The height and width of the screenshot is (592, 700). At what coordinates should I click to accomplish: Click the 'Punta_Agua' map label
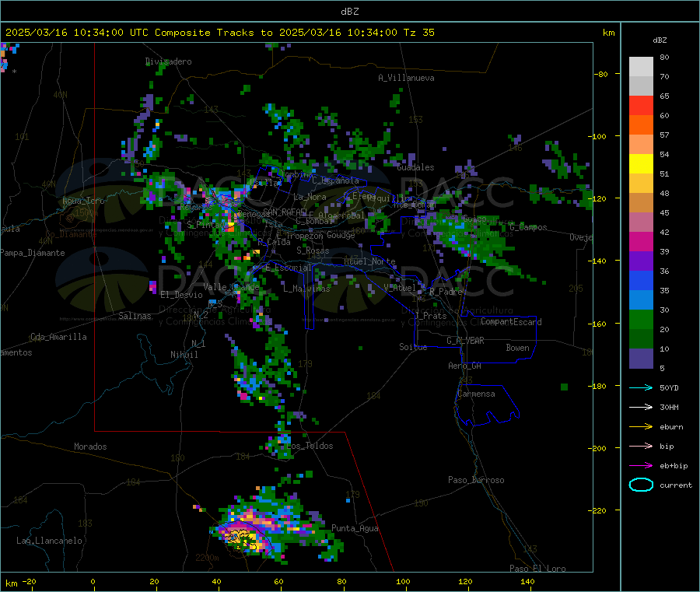pos(355,528)
